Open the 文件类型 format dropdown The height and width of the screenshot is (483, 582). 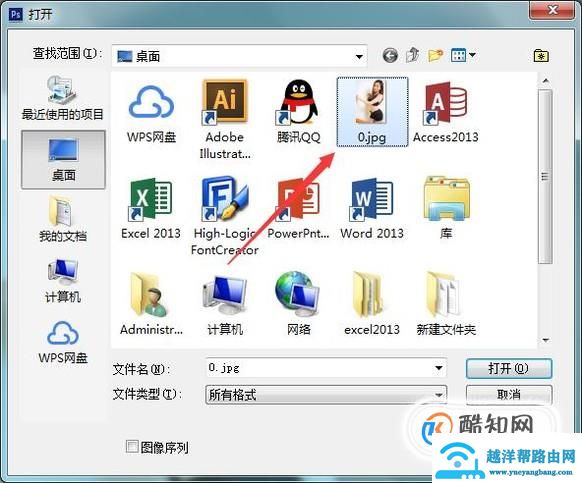(326, 394)
